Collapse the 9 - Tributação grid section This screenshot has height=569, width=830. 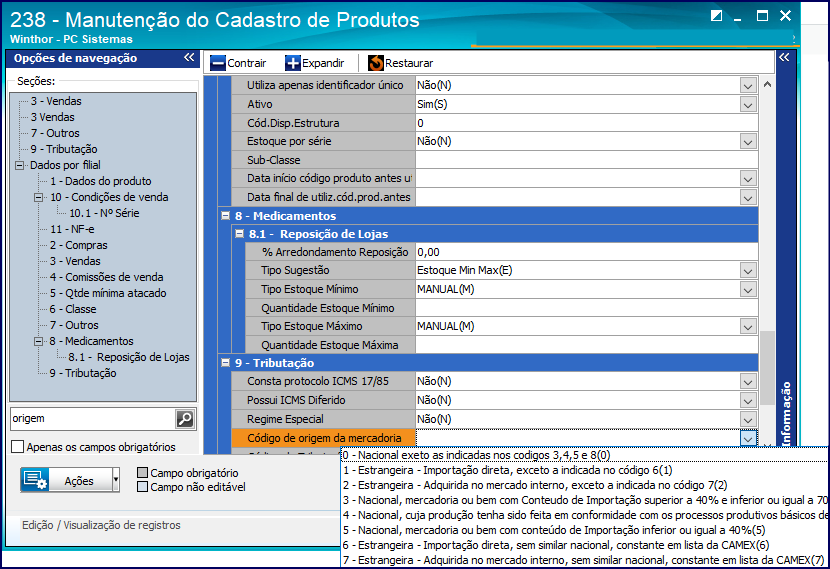coord(225,363)
